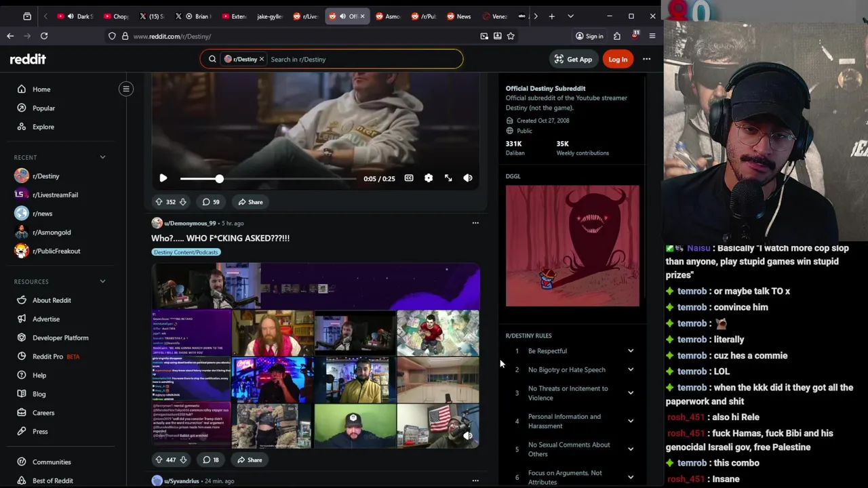Switch to the Asmongold browser tab

(x=389, y=16)
